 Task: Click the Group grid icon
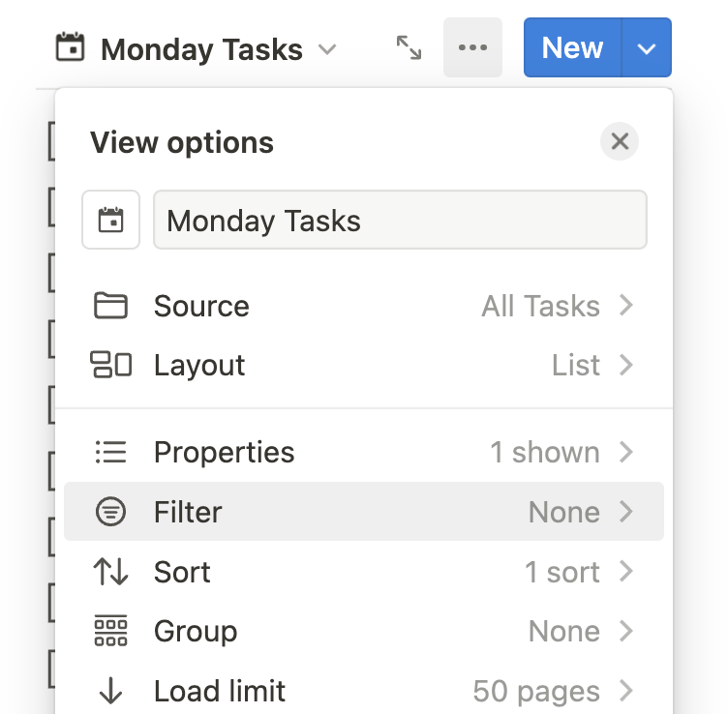coord(110,631)
